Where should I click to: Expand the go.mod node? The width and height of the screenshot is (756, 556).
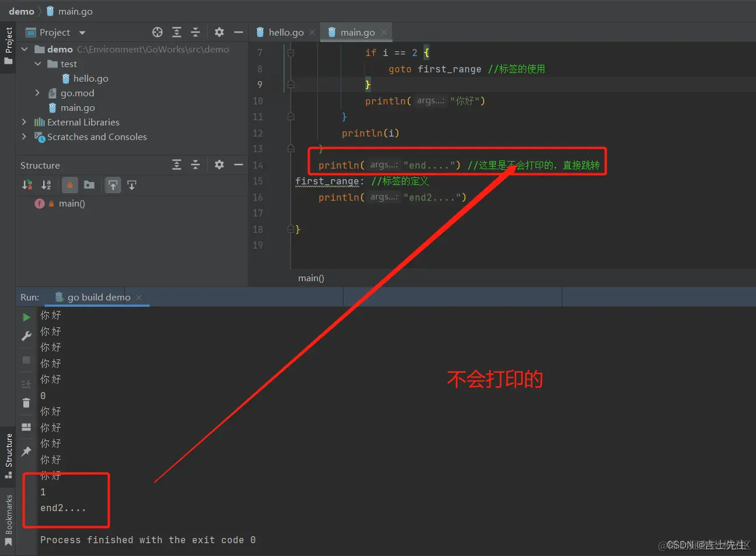(38, 93)
